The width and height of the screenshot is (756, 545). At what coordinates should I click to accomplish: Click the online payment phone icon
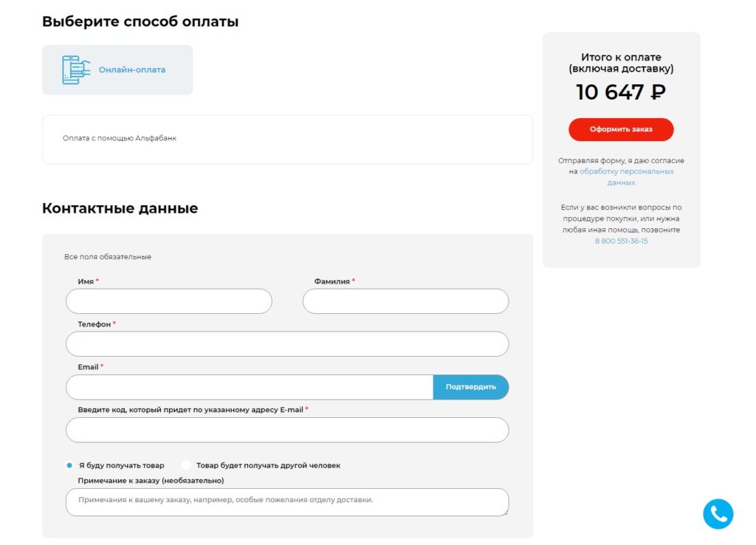pos(76,70)
